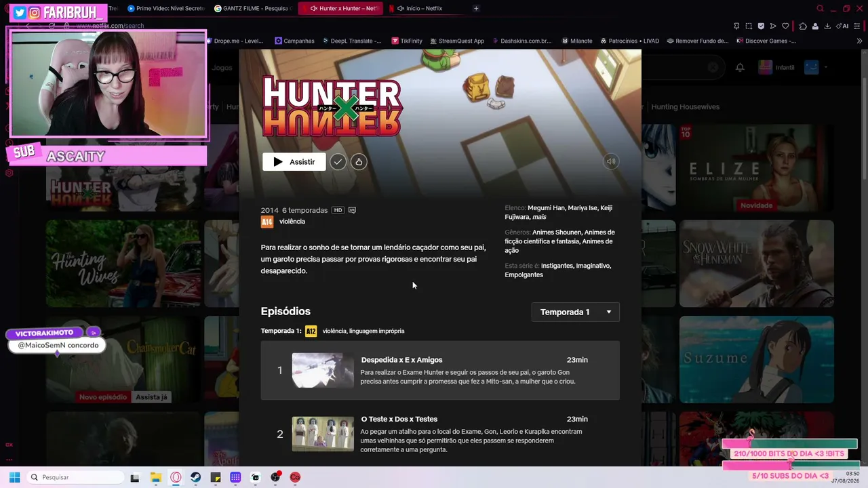
Task: Open the Megumi Han cast link
Action: (546, 208)
